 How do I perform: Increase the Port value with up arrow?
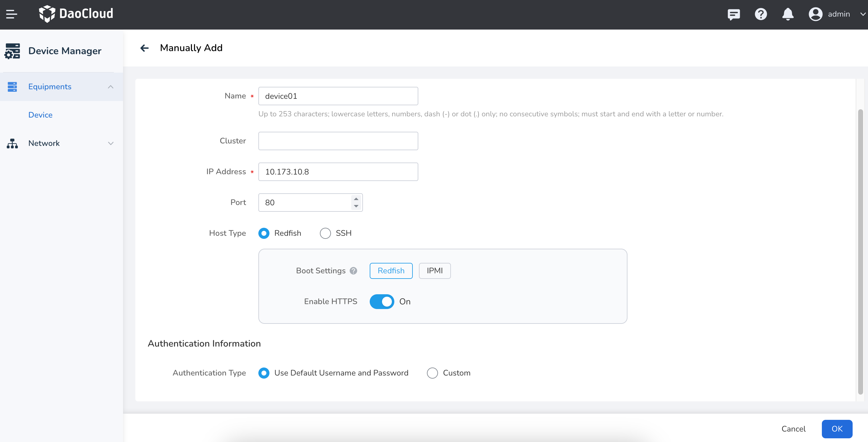[356, 199]
